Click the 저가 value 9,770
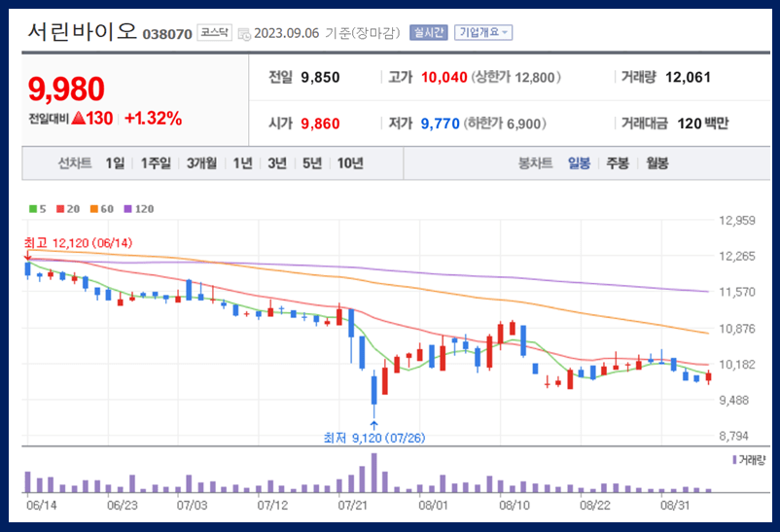This screenshot has width=780, height=532. coord(441,124)
